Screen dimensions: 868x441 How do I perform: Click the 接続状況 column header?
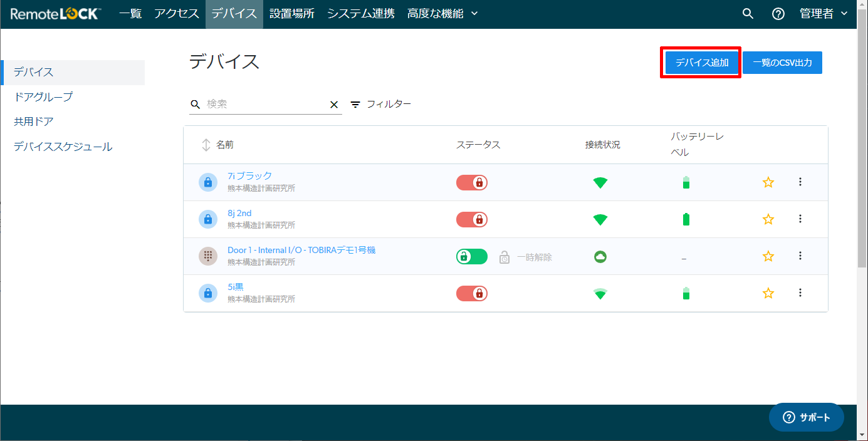603,145
